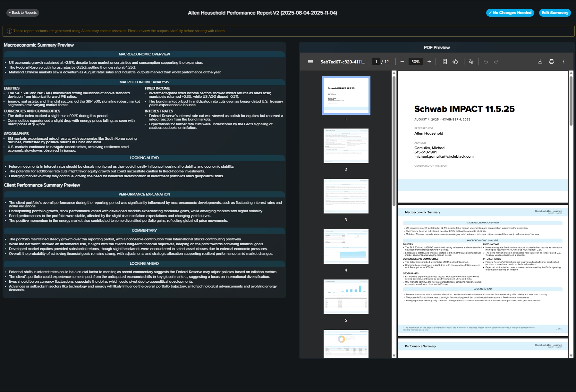
Task: Click the Client Performance Summary Preview heading
Action: (x=42, y=185)
